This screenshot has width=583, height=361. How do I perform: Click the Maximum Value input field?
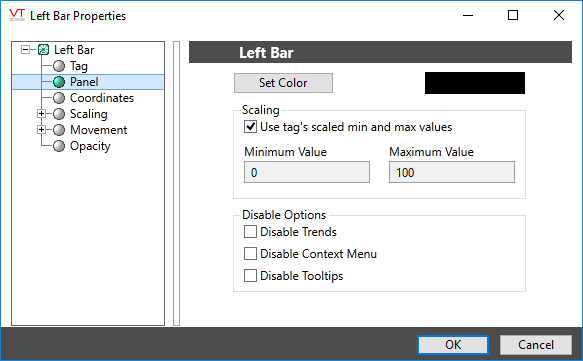452,172
